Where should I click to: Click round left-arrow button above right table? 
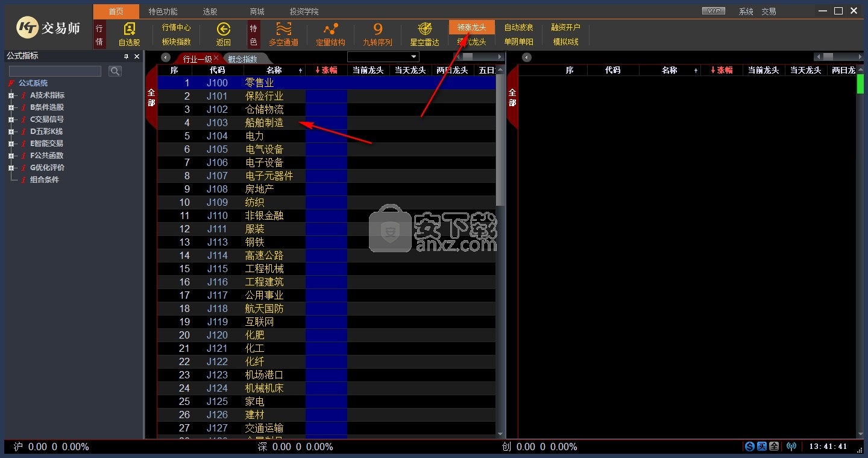coord(527,57)
